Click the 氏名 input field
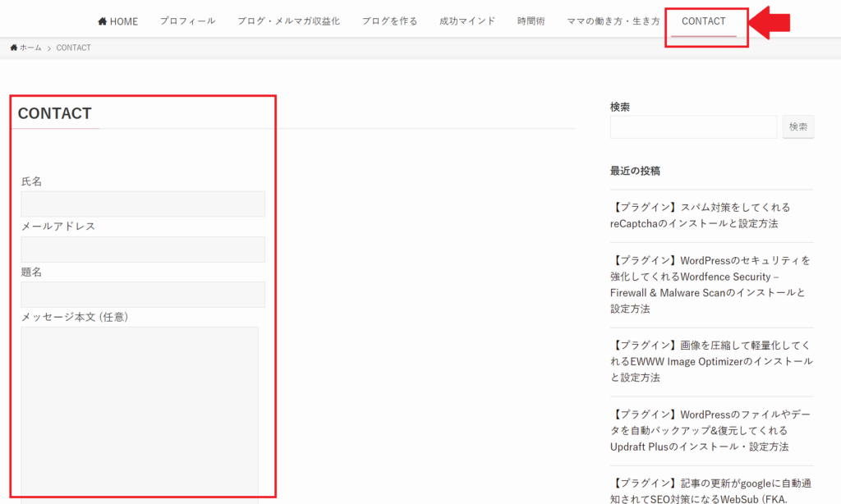 pyautogui.click(x=143, y=204)
